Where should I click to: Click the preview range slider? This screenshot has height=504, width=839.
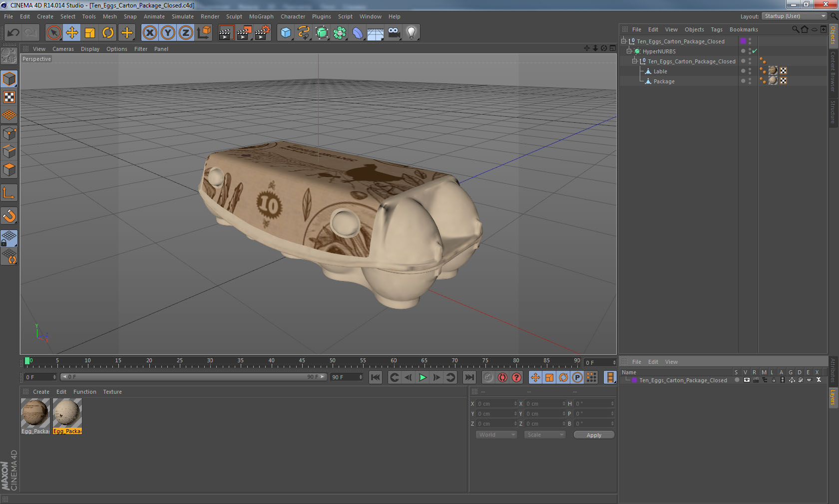point(193,377)
